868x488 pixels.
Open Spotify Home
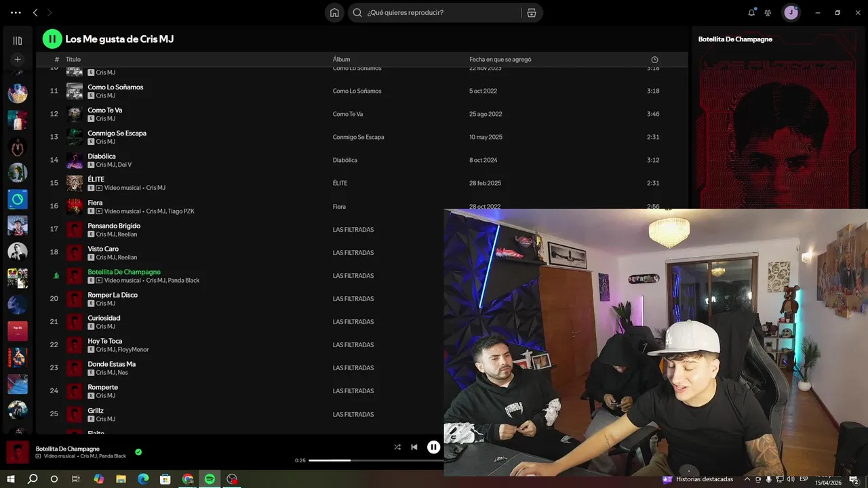tap(334, 12)
